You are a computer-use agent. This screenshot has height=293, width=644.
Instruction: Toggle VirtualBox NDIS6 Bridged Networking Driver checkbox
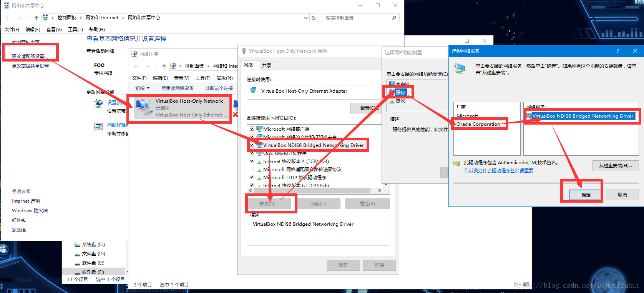point(252,145)
